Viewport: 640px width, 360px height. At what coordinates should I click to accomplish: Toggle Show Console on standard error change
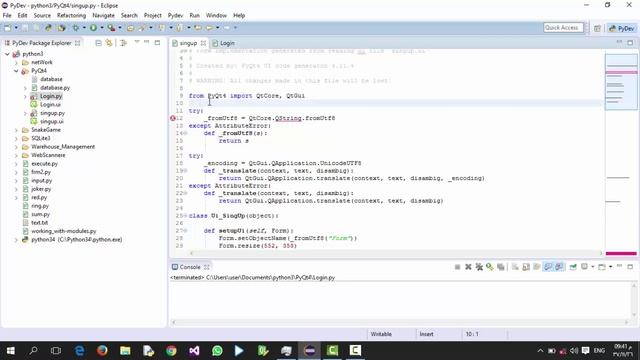(x=559, y=267)
